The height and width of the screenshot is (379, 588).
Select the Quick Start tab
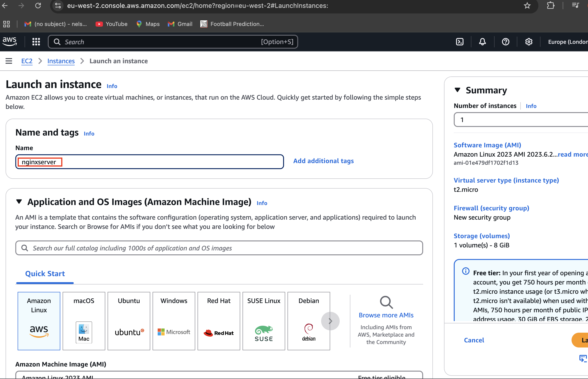(45, 274)
